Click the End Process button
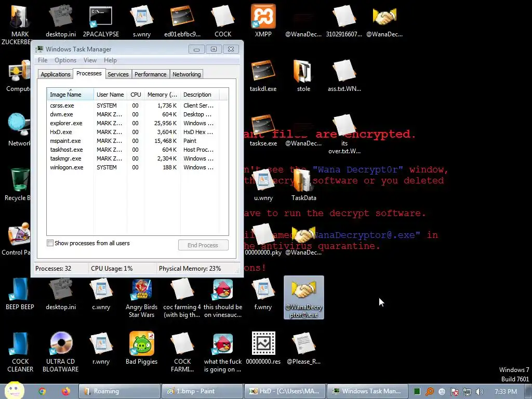The width and height of the screenshot is (532, 399). (x=203, y=245)
